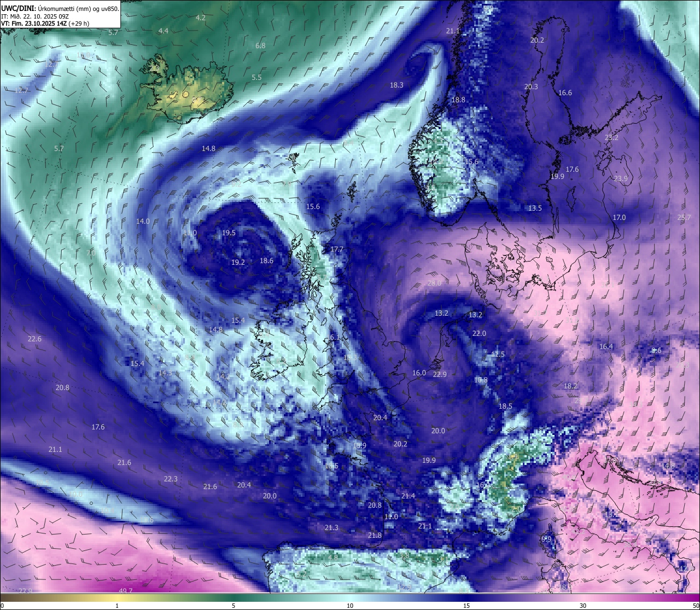Click the '1' tick on the color scale

pyautogui.click(x=117, y=606)
